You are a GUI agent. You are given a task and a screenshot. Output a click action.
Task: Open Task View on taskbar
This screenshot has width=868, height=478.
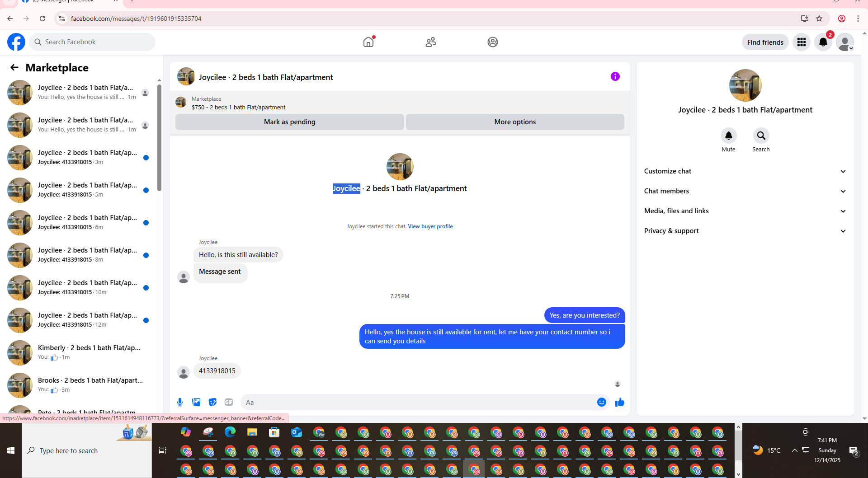(163, 450)
